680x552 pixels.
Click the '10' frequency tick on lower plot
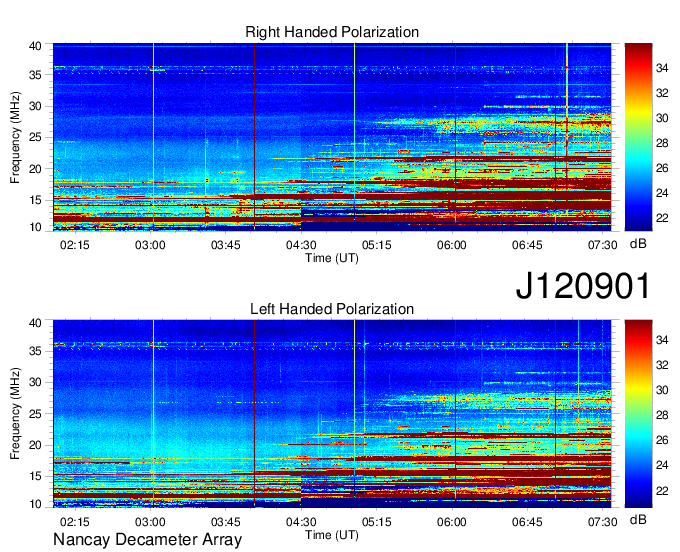tap(35, 504)
